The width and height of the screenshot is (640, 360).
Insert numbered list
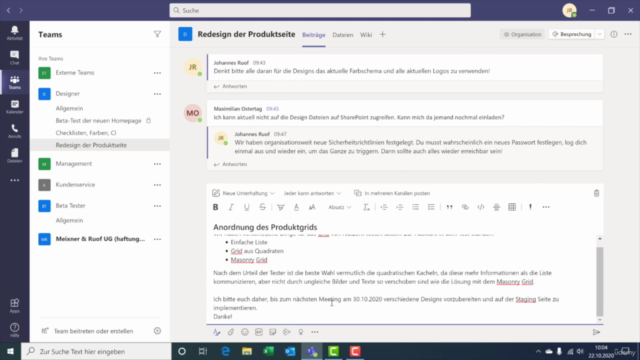tap(431, 207)
